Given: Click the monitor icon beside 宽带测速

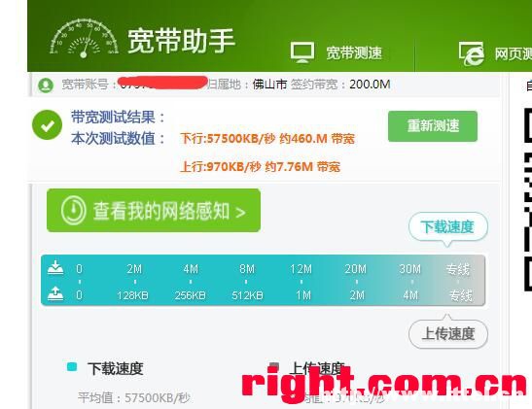Looking at the screenshot, I should coord(301,52).
